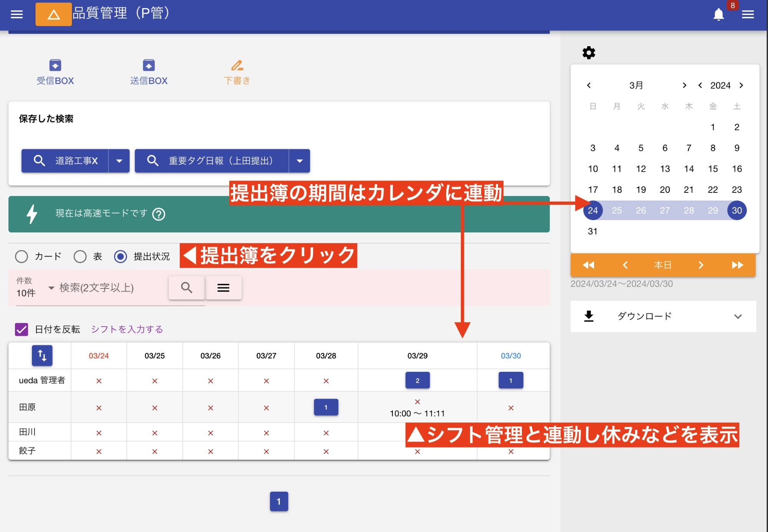Open the 送信BOX outbox

tap(148, 71)
